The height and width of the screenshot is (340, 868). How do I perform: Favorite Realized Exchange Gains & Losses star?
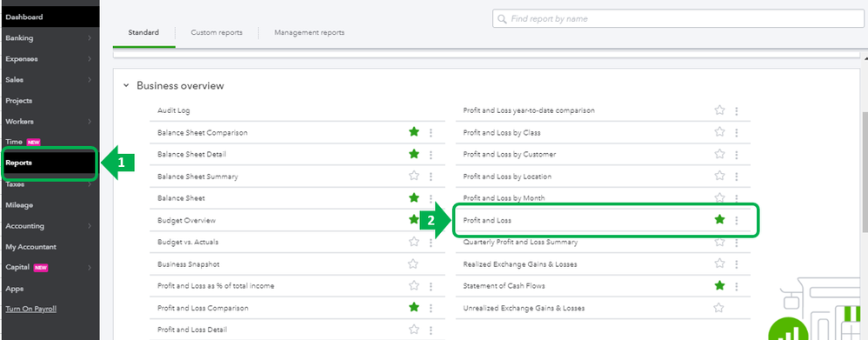pyautogui.click(x=719, y=263)
